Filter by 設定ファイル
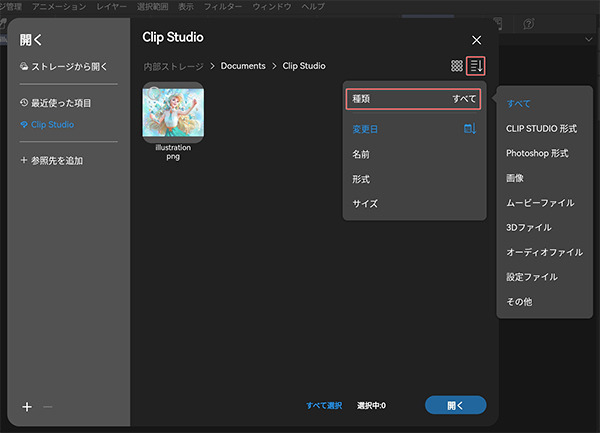600x433 pixels. click(x=532, y=277)
